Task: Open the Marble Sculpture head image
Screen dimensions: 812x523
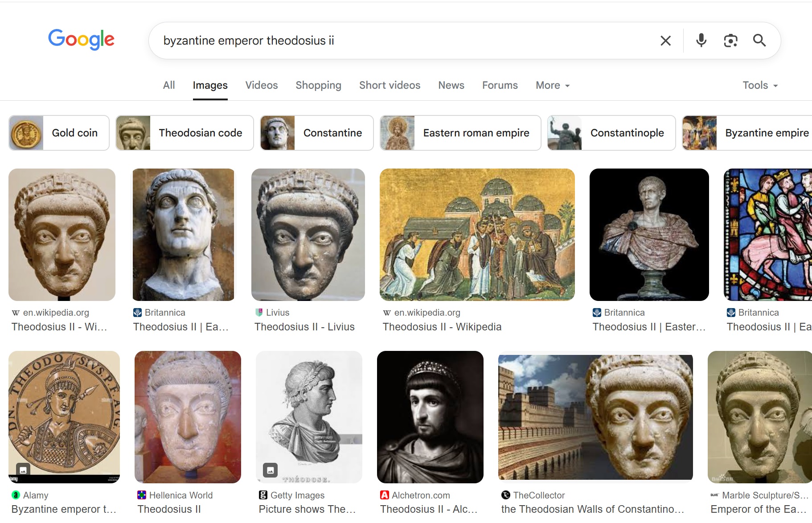Action: (760, 417)
